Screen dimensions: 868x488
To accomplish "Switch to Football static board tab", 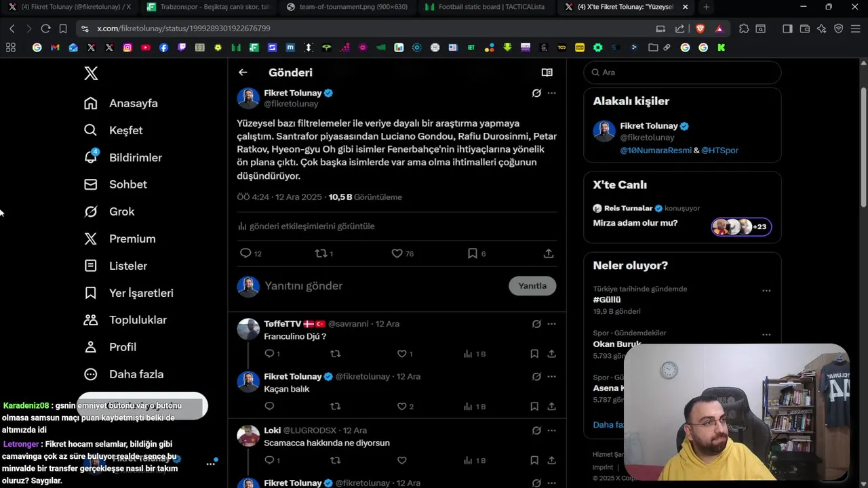I will pyautogui.click(x=484, y=7).
